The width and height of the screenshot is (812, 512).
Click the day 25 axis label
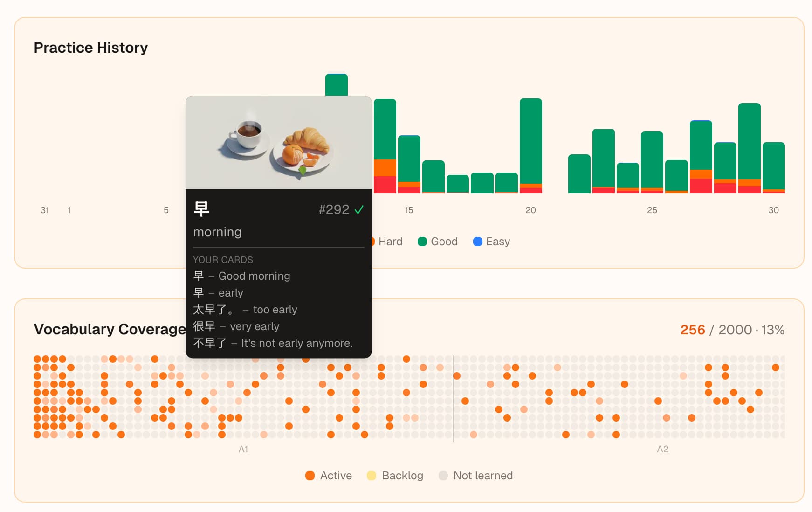coord(652,210)
